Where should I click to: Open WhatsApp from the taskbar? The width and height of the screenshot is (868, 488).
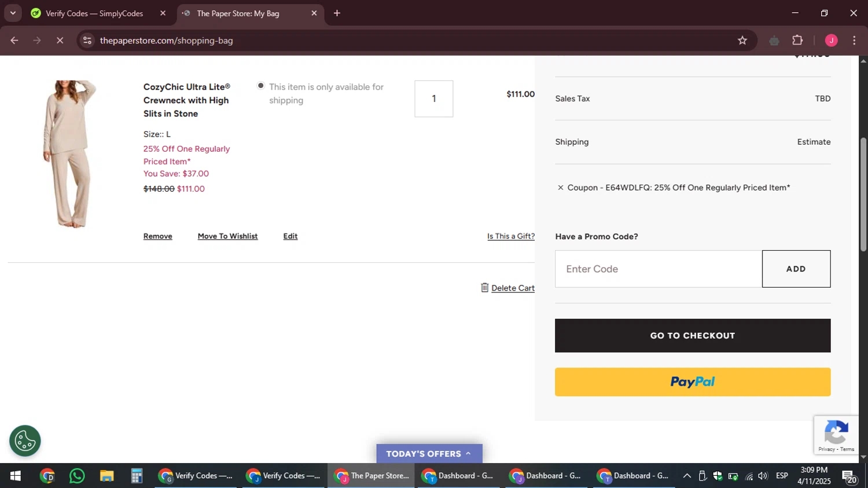[x=77, y=476]
